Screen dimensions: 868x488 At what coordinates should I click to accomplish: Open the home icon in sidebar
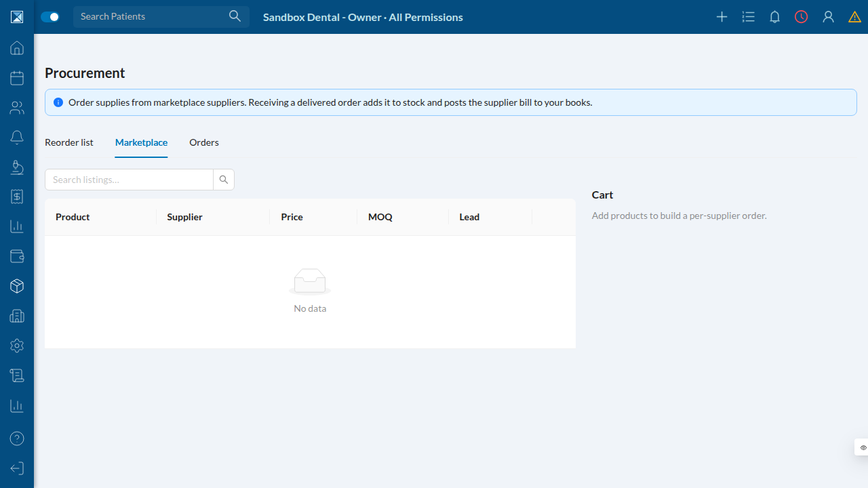pyautogui.click(x=17, y=48)
